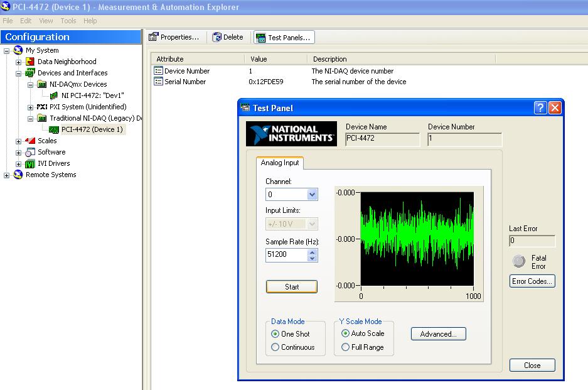This screenshot has width=588, height=390.
Task: Open Test Panels from the toolbar
Action: coord(284,37)
